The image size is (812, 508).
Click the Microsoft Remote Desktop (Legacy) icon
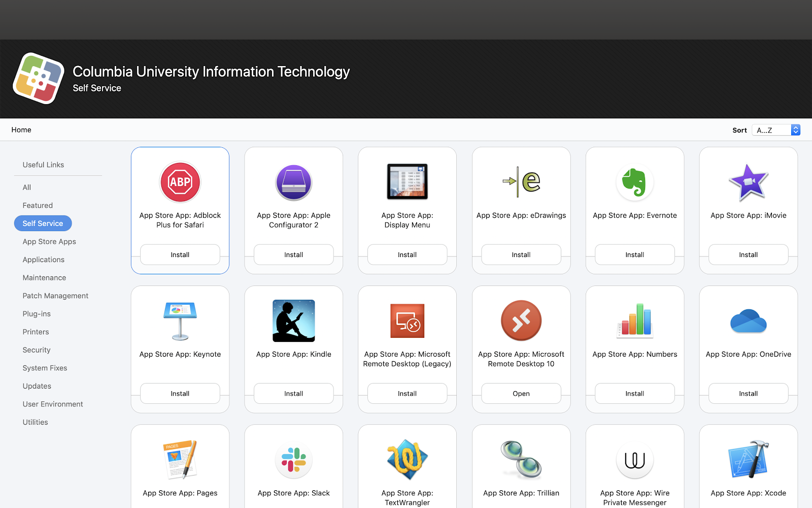[x=408, y=321]
